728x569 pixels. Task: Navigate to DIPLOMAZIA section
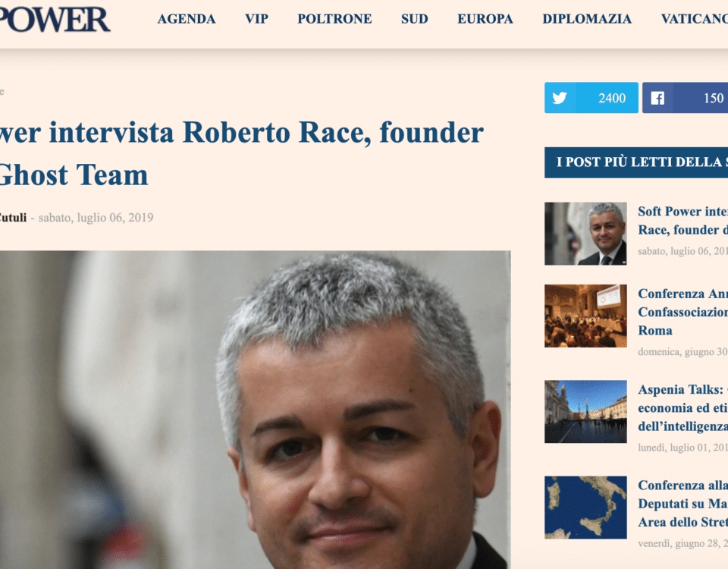(587, 19)
